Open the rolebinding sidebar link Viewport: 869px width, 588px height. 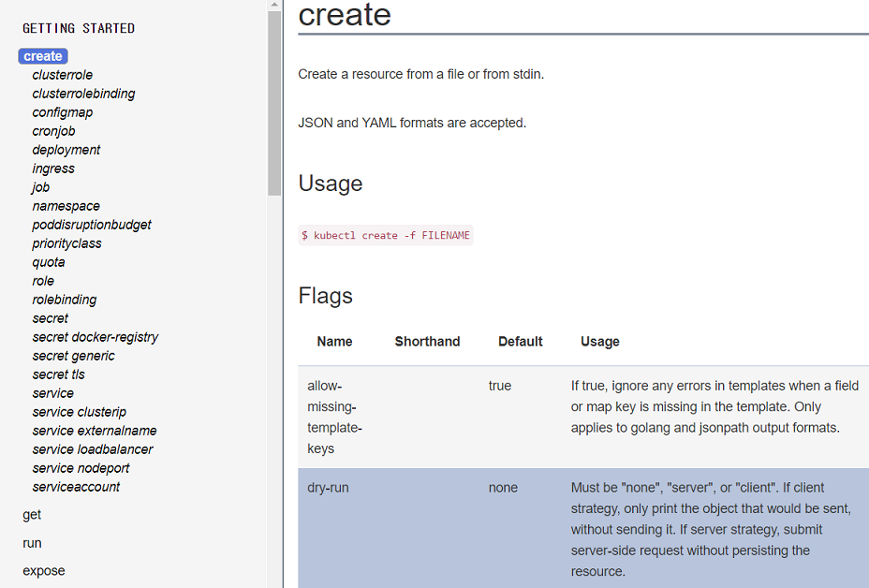(65, 300)
